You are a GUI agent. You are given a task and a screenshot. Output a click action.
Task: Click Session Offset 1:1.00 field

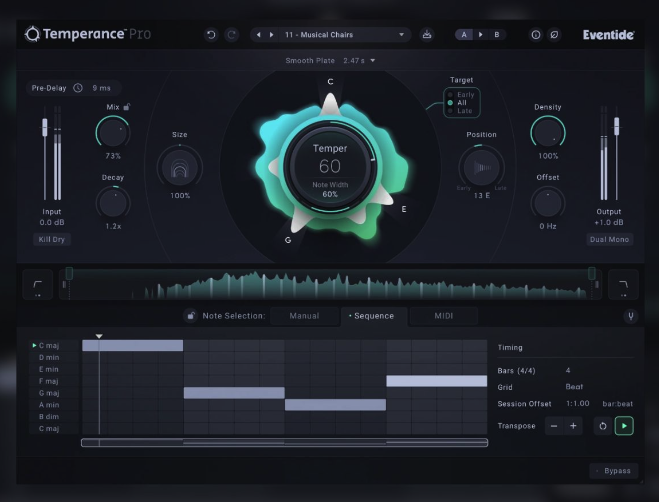(577, 404)
